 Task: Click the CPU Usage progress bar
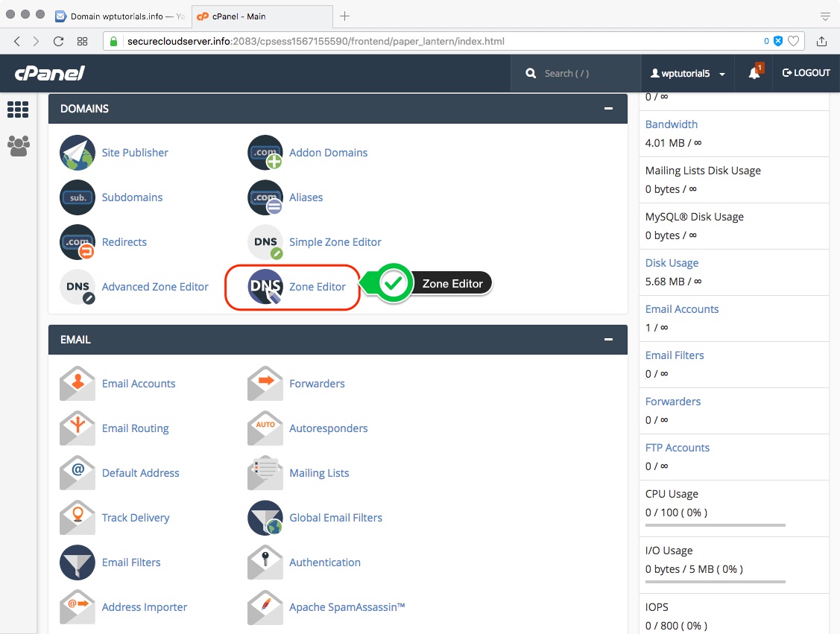[716, 525]
